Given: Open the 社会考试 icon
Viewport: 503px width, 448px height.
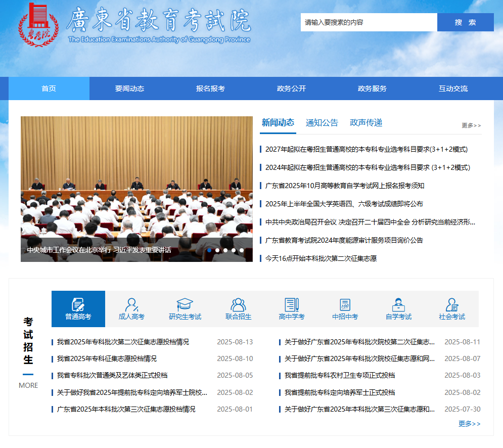Looking at the screenshot, I should 451,304.
